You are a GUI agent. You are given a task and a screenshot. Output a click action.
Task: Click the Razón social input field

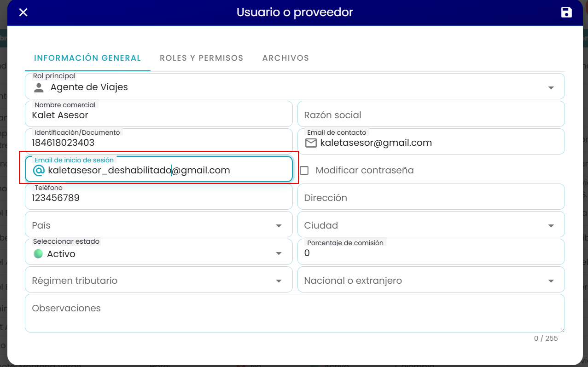tap(431, 114)
